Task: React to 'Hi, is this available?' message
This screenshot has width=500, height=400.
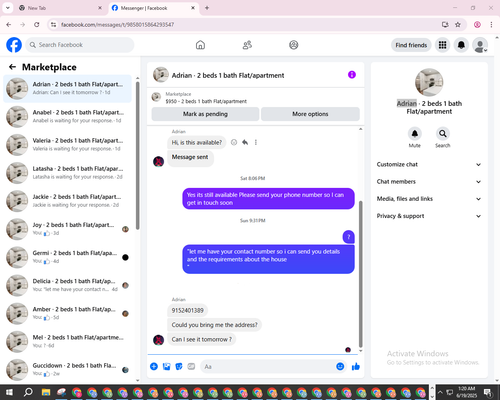Action: [234, 142]
